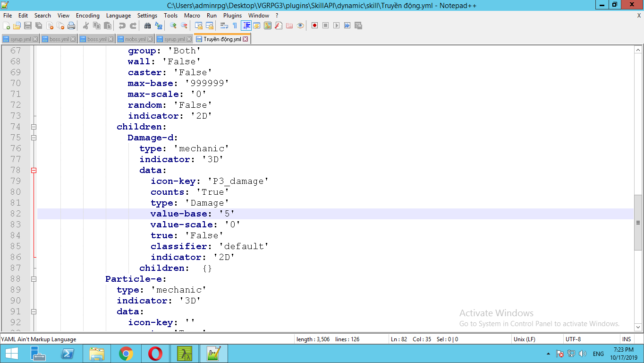Collapse the fold marker at line 74
Image resolution: width=644 pixels, height=363 pixels.
[x=34, y=127]
